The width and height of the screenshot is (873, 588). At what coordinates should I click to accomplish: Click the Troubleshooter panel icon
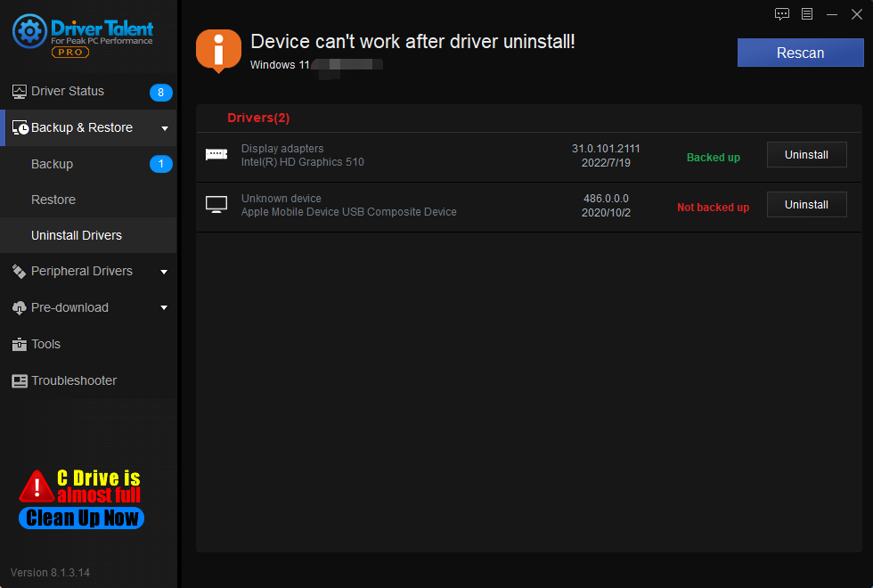click(20, 381)
